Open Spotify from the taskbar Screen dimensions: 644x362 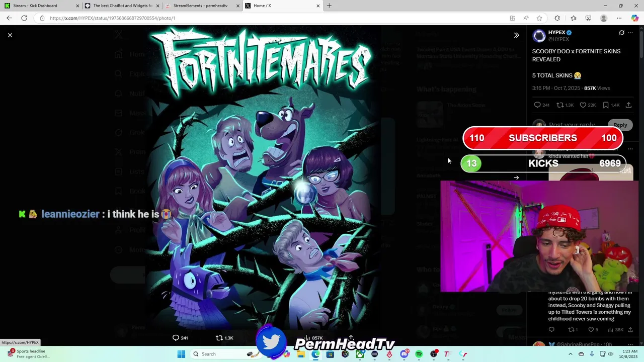[419, 354]
